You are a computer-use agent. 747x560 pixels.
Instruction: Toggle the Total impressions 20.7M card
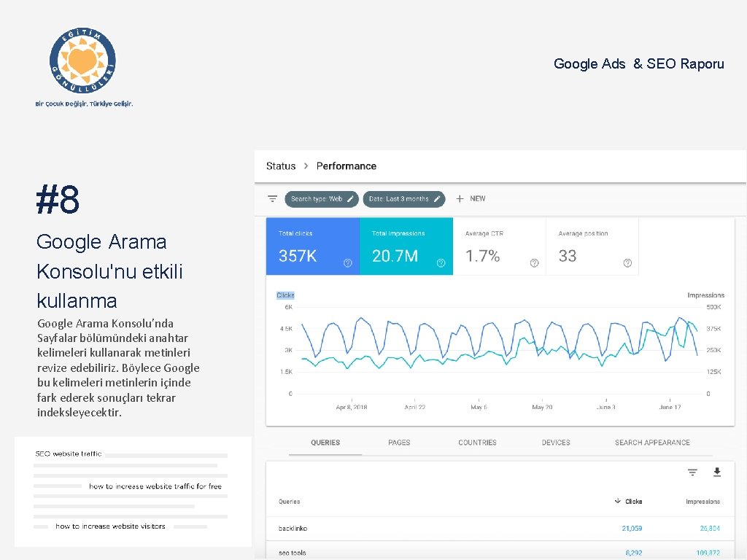tap(406, 246)
